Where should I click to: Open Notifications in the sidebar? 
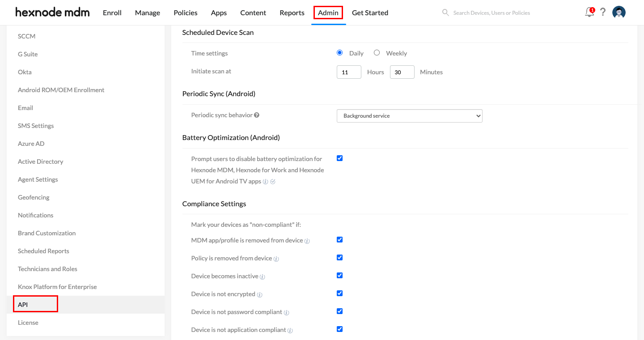[35, 215]
